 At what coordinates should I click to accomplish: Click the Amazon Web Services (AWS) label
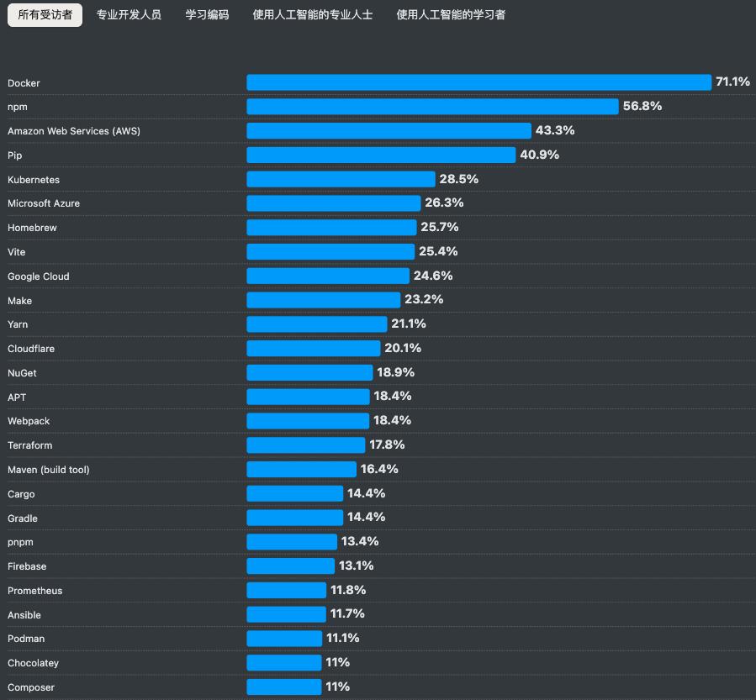click(73, 131)
